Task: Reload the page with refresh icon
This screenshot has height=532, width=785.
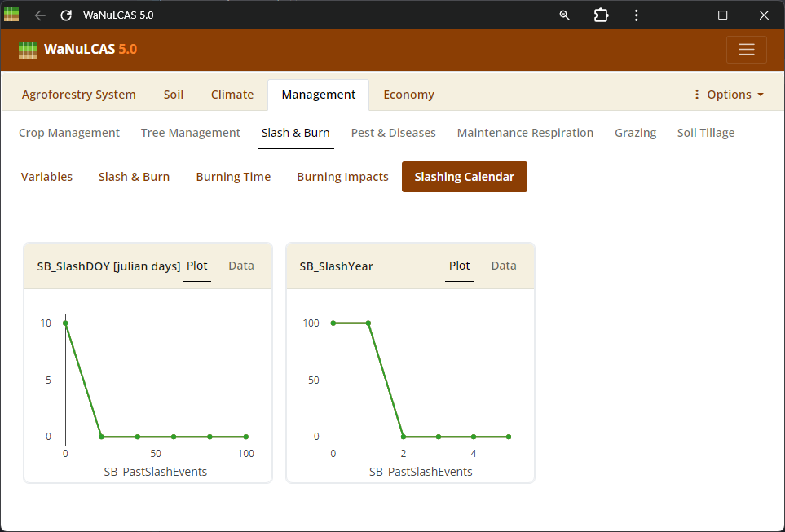Action: [x=67, y=15]
